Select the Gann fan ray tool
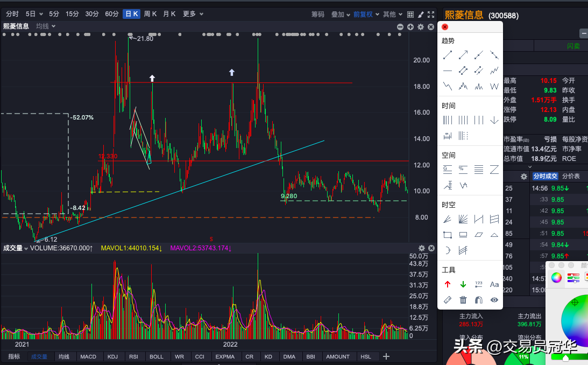Image resolution: width=588 pixels, height=365 pixels. click(x=463, y=219)
